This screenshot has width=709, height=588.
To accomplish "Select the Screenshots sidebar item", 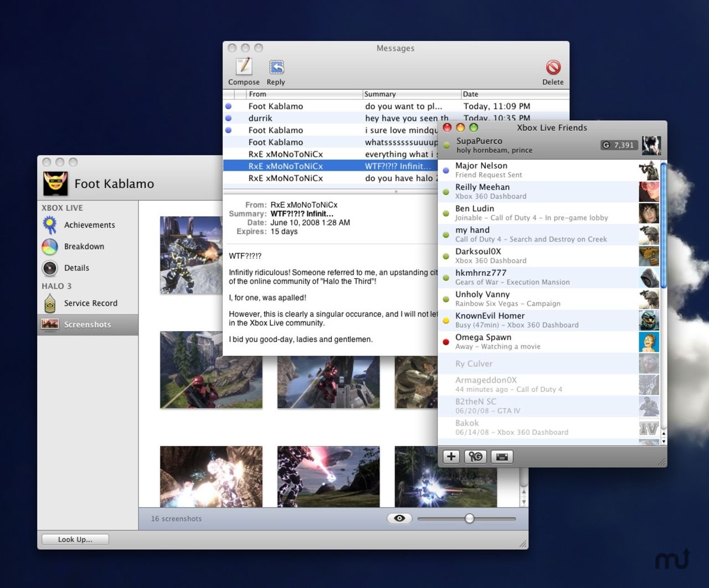I will [87, 325].
